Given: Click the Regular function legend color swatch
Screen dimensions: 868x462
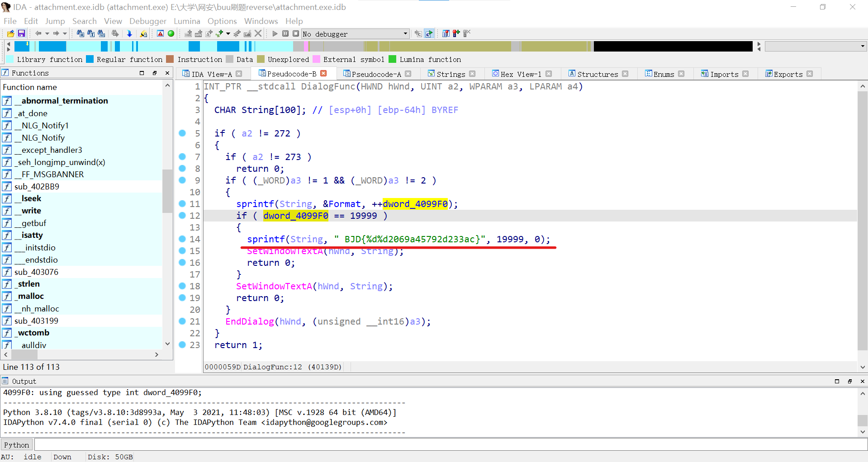Looking at the screenshot, I should (x=90, y=59).
